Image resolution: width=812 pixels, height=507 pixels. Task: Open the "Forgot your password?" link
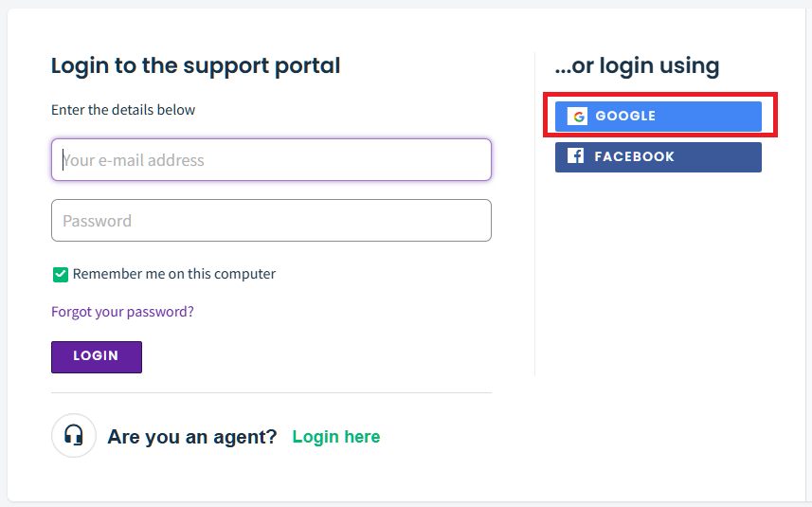(x=122, y=311)
